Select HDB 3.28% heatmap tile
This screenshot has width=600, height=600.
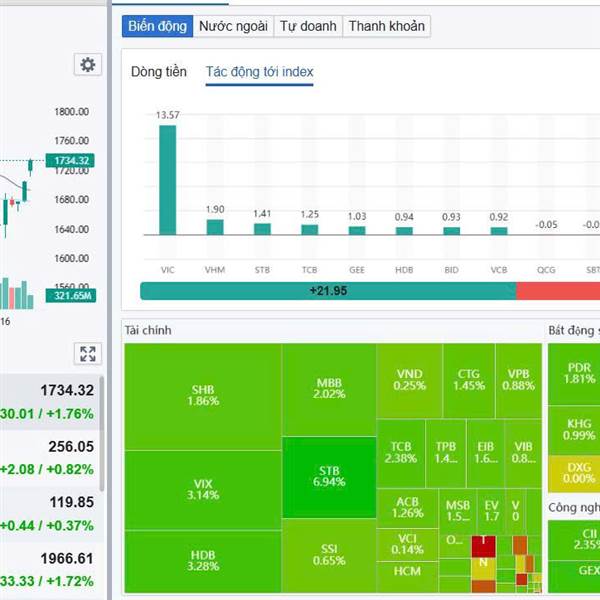(203, 561)
